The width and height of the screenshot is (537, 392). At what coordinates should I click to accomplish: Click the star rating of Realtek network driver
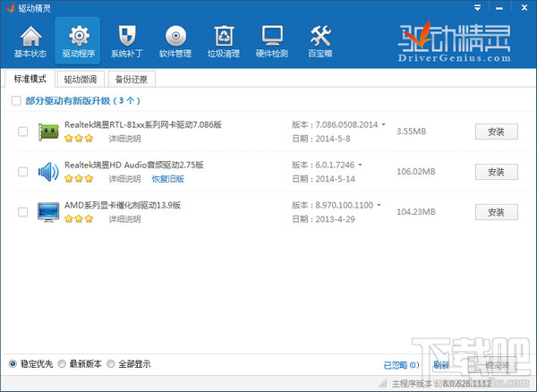[x=79, y=139]
